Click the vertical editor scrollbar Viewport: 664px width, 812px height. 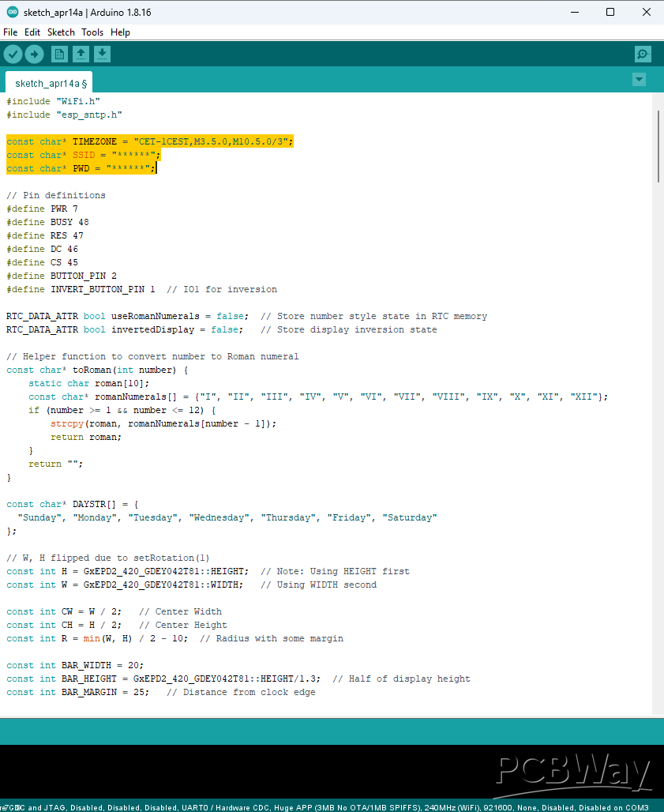(658, 146)
